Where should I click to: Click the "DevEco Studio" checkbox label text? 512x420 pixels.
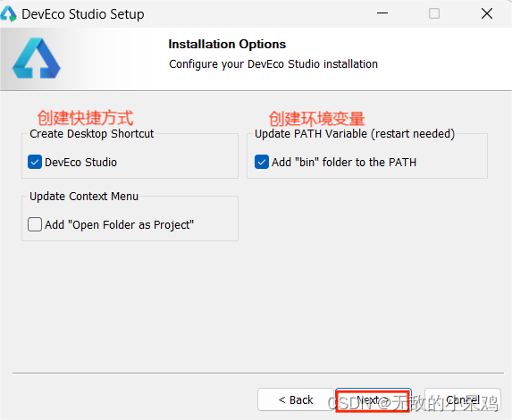click(80, 163)
